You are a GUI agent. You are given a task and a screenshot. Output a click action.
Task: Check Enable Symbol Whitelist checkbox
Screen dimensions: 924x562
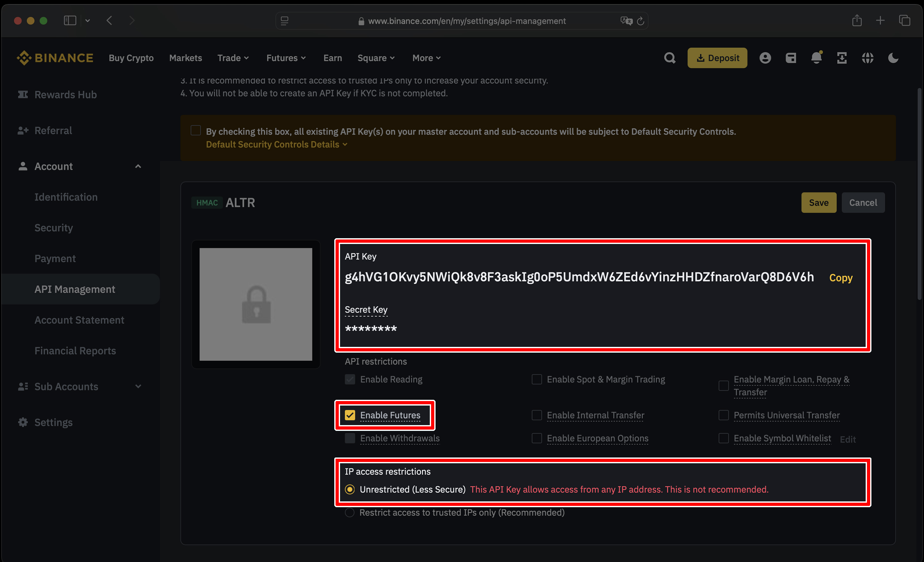(723, 438)
